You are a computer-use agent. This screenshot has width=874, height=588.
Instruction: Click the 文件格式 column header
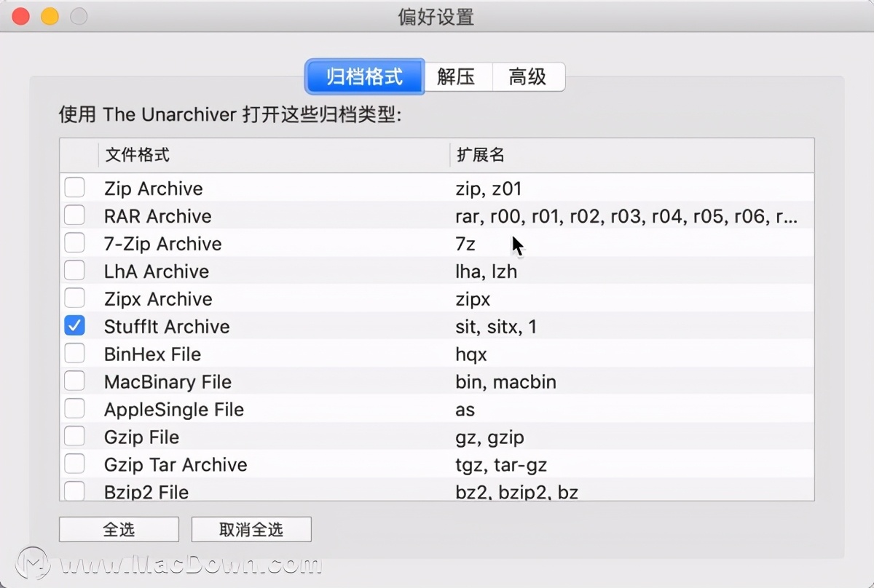[136, 154]
